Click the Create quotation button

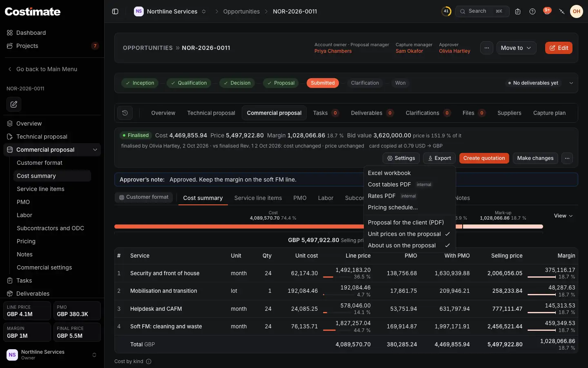[484, 158]
